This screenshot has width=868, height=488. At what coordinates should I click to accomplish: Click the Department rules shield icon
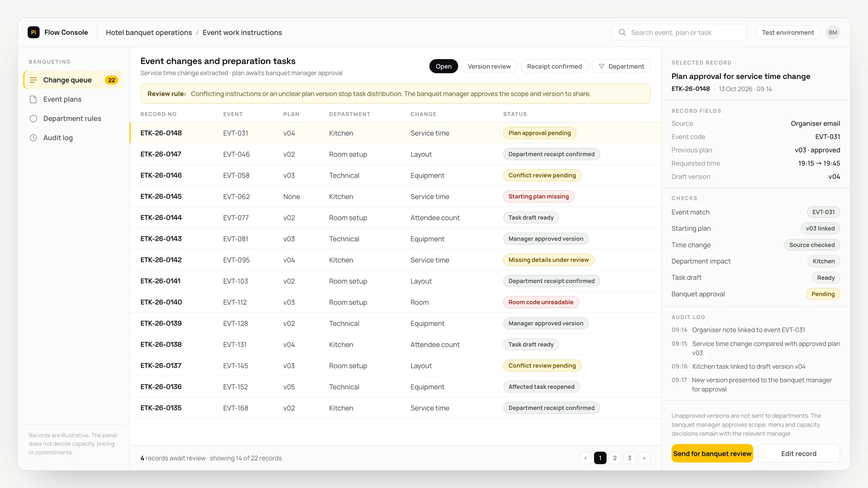pos(33,119)
